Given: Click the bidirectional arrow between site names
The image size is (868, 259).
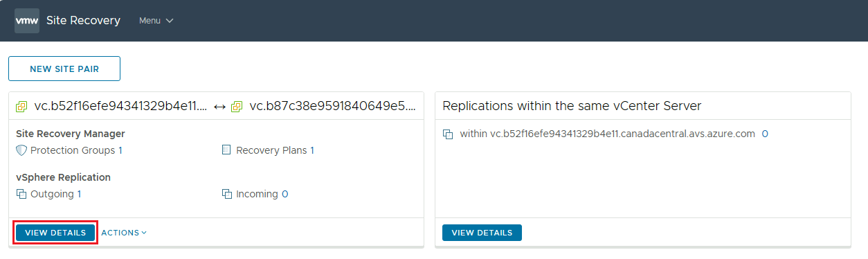Looking at the screenshot, I should point(219,107).
